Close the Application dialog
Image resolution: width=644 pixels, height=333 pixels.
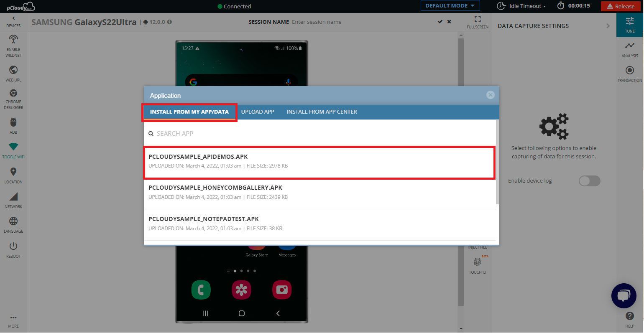click(491, 95)
